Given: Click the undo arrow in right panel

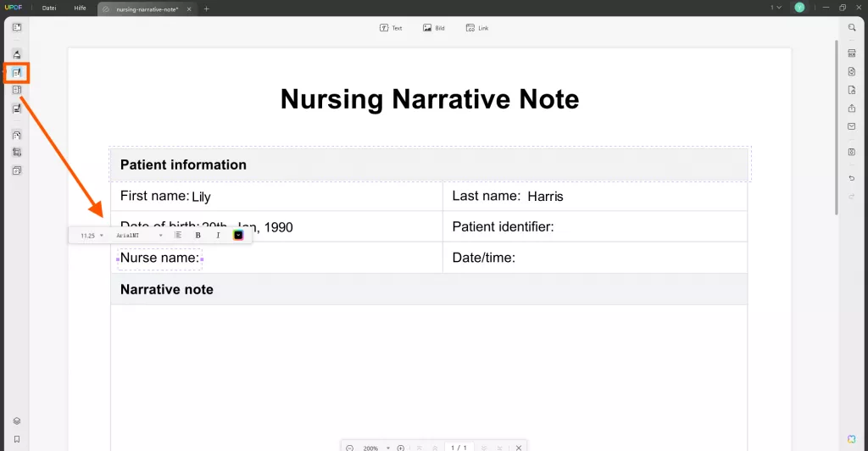Looking at the screenshot, I should [852, 178].
